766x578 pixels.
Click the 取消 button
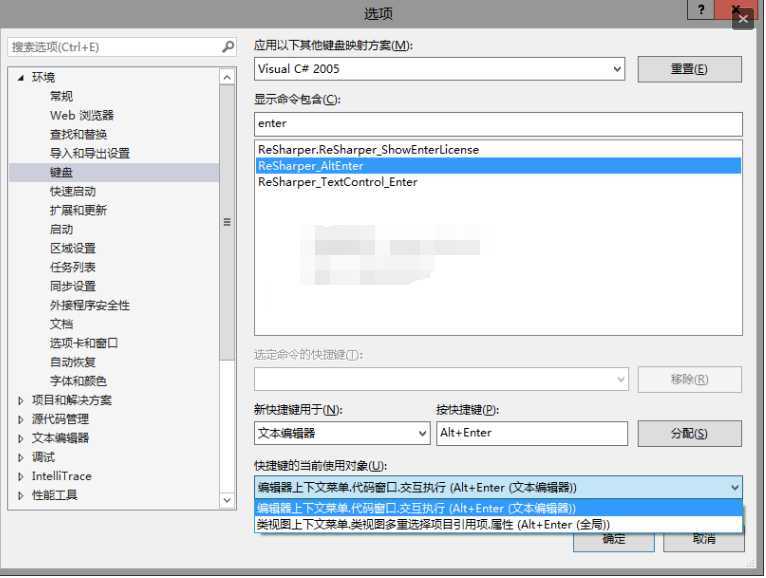703,540
